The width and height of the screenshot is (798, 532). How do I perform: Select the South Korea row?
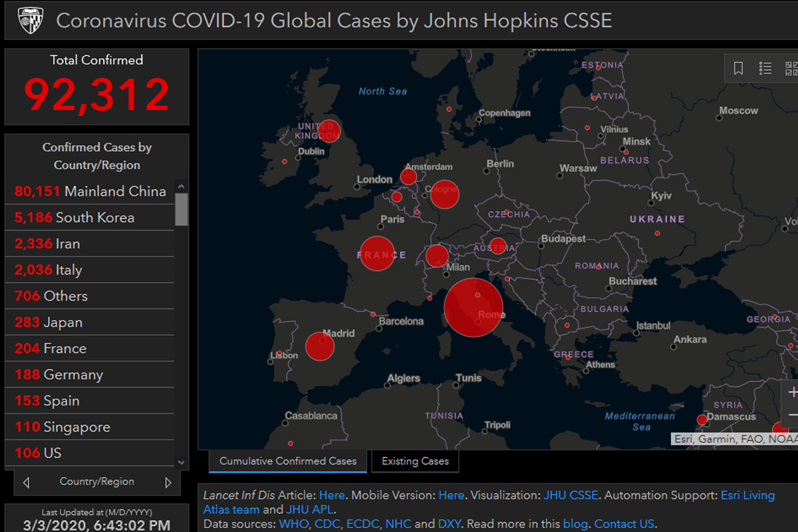pyautogui.click(x=90, y=217)
